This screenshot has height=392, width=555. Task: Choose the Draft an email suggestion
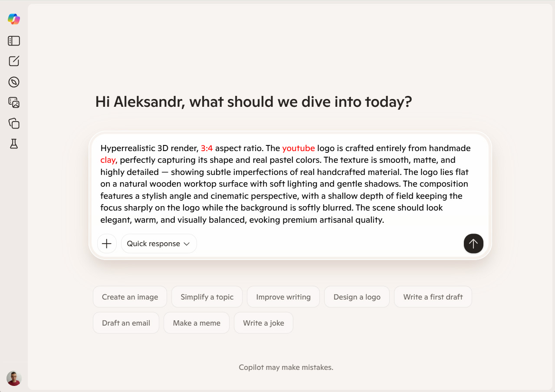126,323
